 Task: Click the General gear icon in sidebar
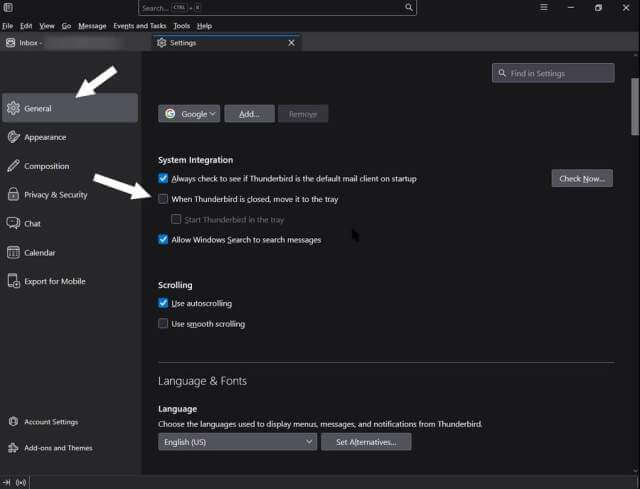click(x=13, y=108)
